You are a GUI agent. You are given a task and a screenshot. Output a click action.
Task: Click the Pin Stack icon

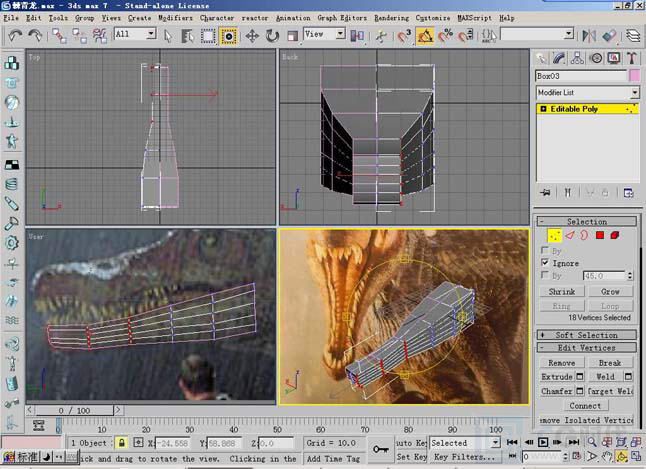[x=545, y=192]
